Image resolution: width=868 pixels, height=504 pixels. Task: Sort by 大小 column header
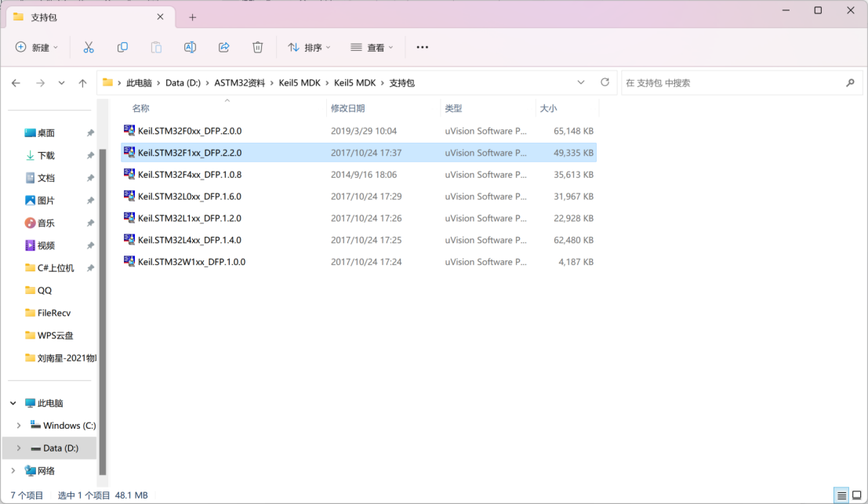549,108
